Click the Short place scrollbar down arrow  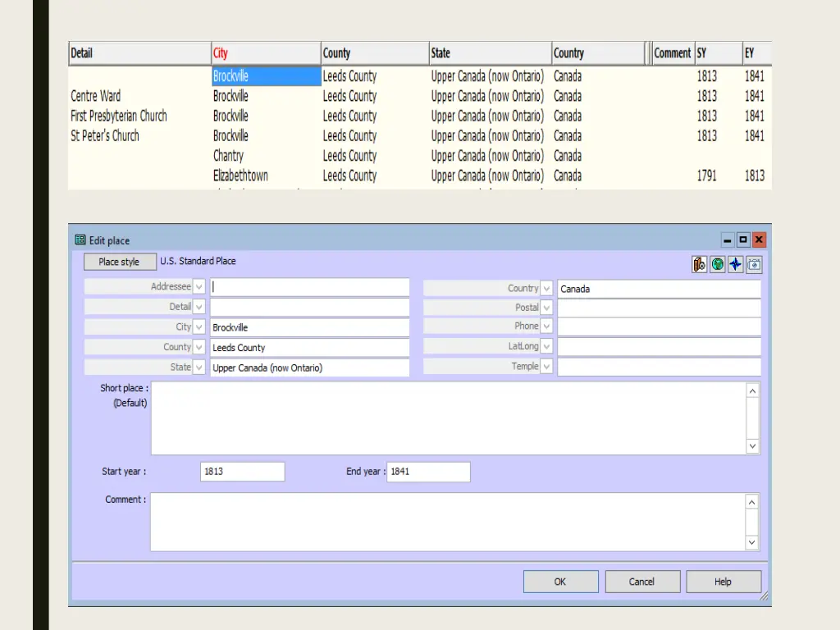[x=753, y=445]
